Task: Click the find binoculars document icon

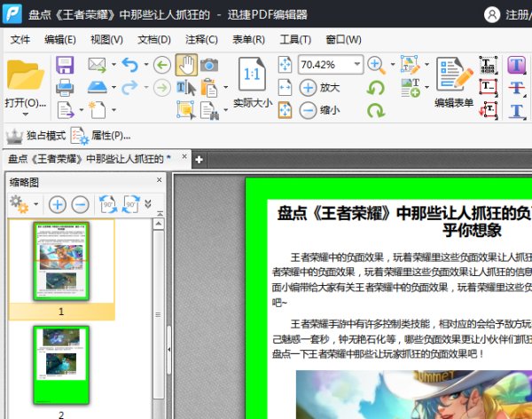Action: click(209, 110)
